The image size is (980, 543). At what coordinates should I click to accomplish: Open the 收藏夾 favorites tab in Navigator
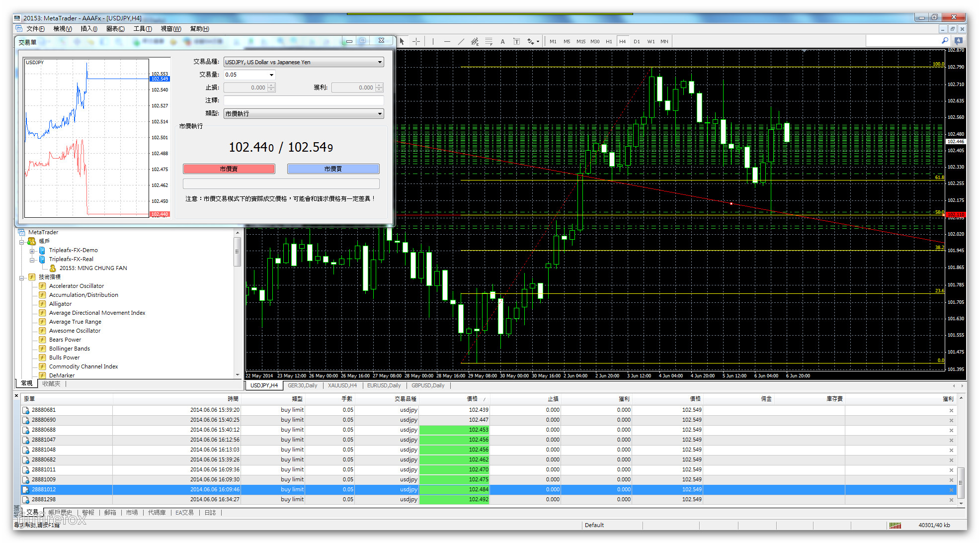coord(51,384)
